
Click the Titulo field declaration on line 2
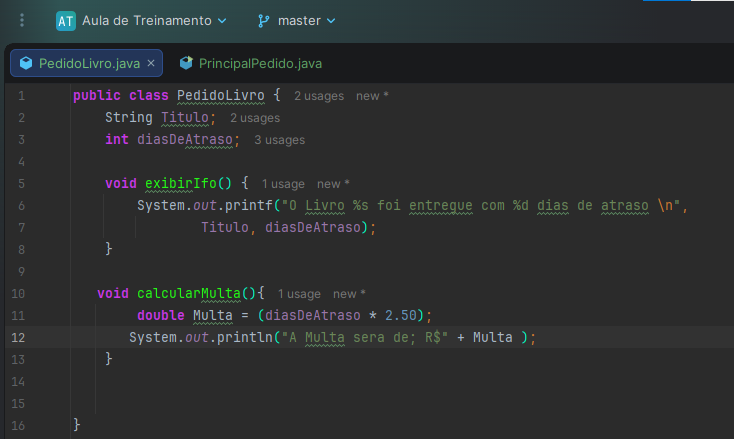tap(185, 117)
